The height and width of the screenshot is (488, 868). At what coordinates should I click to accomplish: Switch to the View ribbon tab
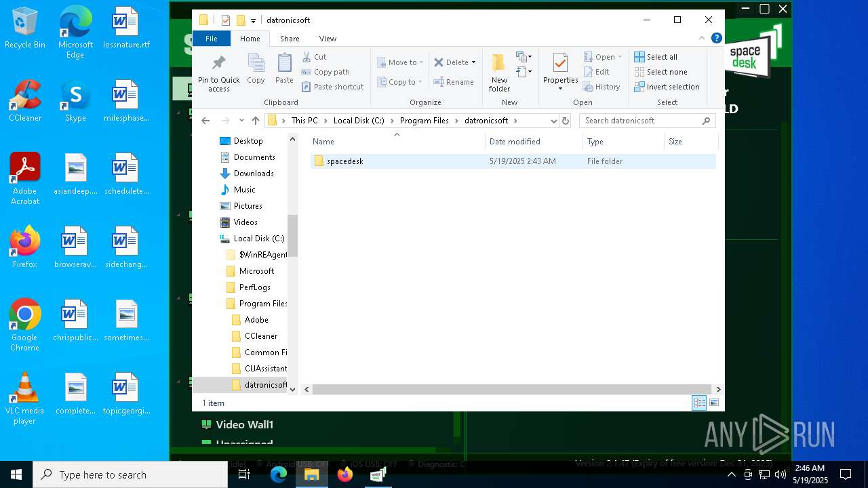point(328,39)
